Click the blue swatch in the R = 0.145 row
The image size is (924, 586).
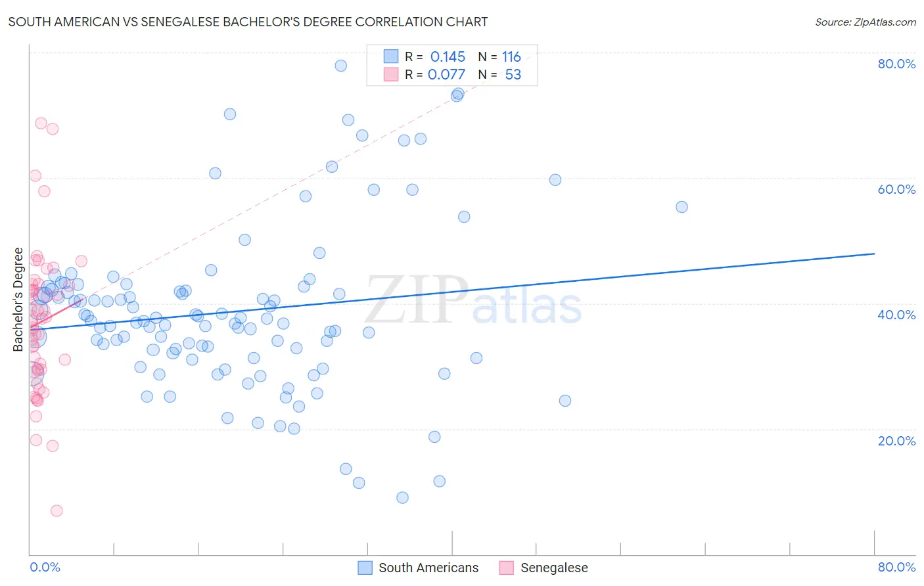(x=391, y=56)
